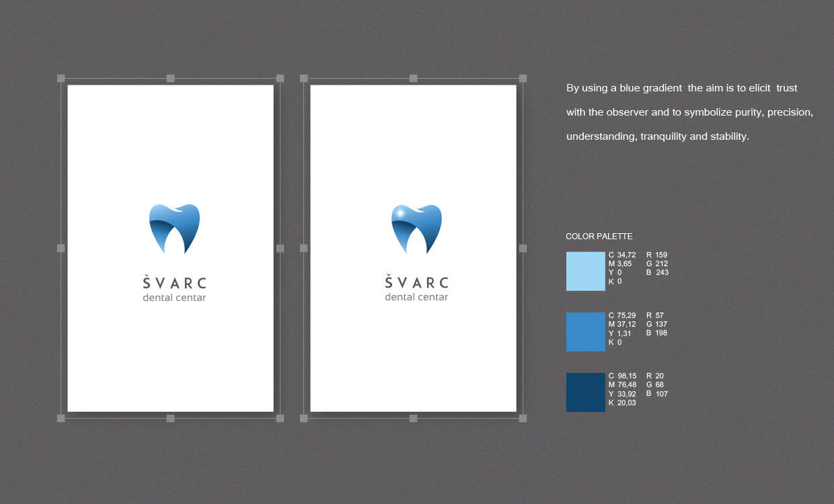
Task: Select the light blue color swatch
Action: (585, 271)
